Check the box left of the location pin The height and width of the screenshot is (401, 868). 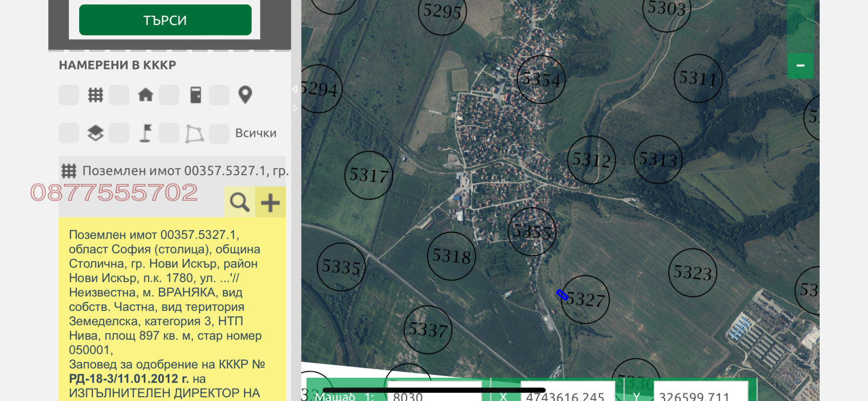tap(219, 95)
